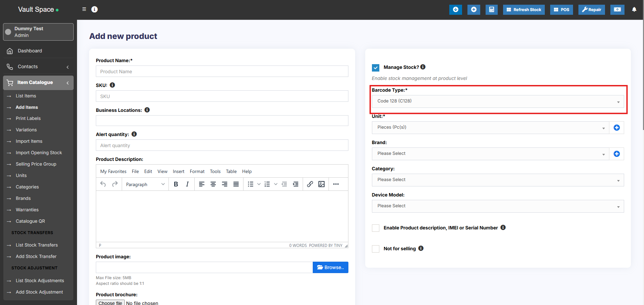644x305 pixels.
Task: Add a new unit with plus icon
Action: [616, 128]
